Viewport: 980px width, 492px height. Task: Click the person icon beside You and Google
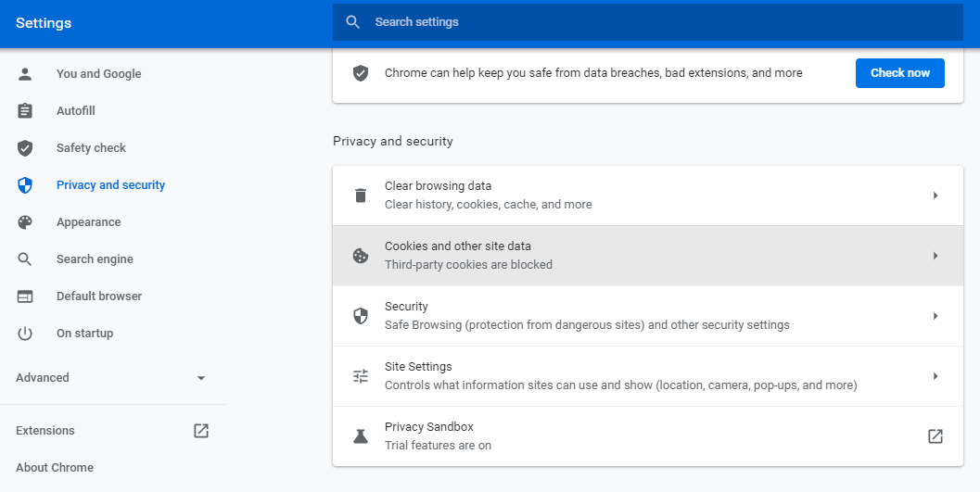[25, 74]
